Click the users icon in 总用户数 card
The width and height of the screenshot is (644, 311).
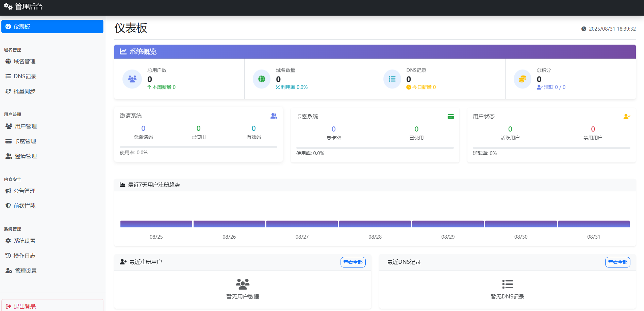[132, 79]
